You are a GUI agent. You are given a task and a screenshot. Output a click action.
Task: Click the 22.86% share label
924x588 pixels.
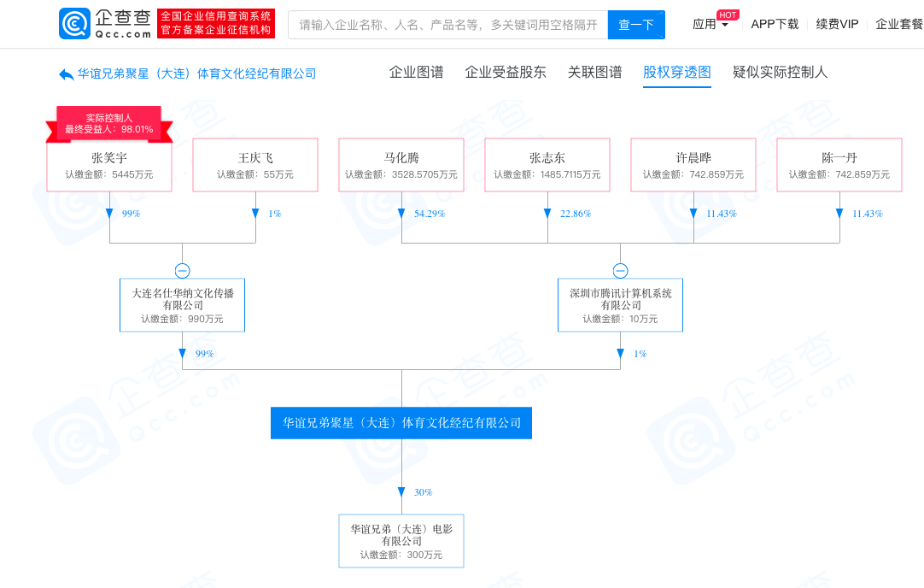point(575,214)
